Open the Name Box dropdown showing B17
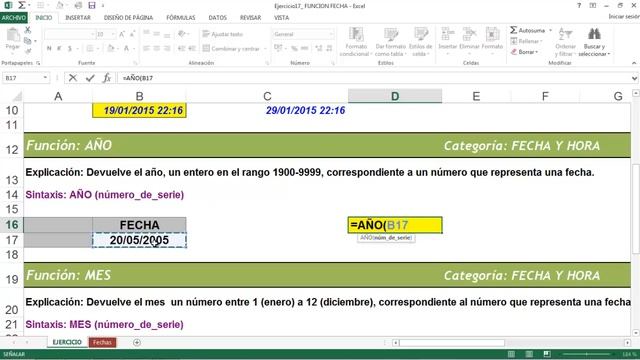Screen dimensions: 640x360 [45, 78]
